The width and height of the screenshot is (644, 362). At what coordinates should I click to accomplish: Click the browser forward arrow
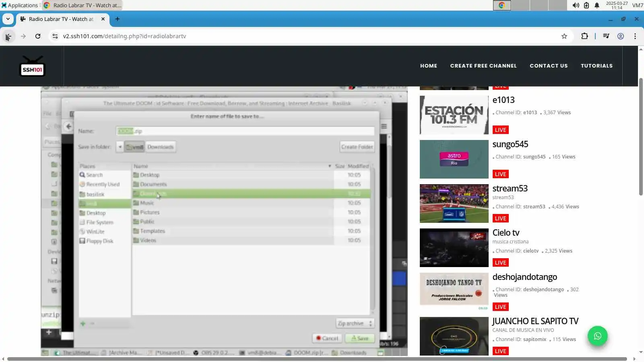pyautogui.click(x=23, y=36)
